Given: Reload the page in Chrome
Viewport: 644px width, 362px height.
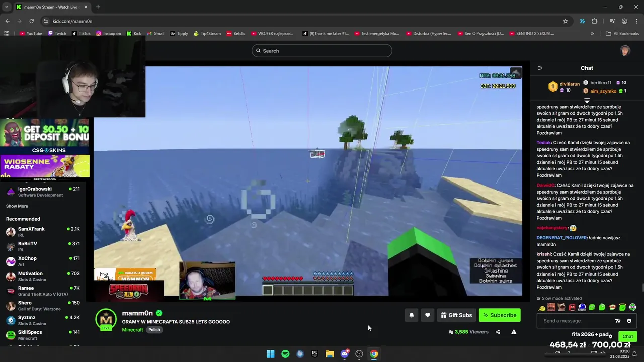Looking at the screenshot, I should click(31, 21).
